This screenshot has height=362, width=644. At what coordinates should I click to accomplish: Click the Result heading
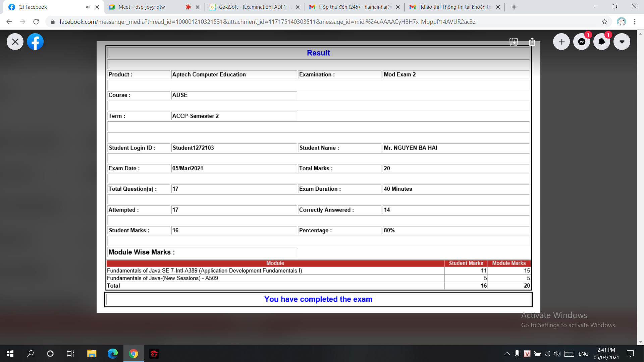[x=318, y=53]
